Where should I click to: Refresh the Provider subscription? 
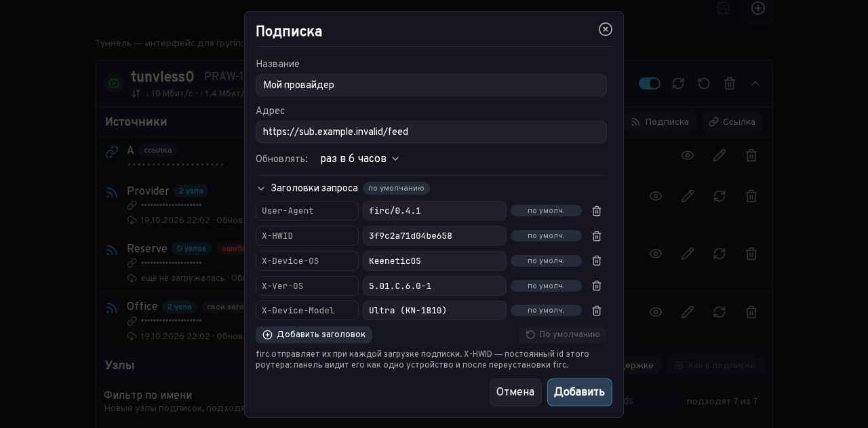719,196
